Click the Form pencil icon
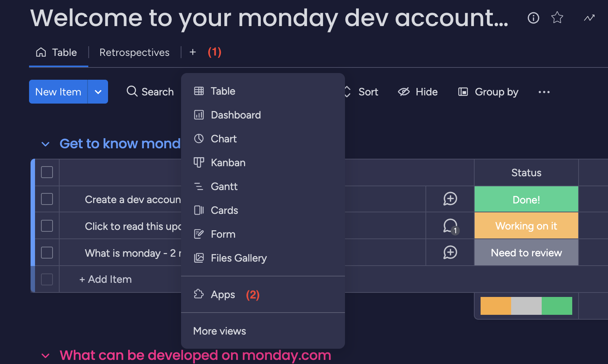 (199, 234)
